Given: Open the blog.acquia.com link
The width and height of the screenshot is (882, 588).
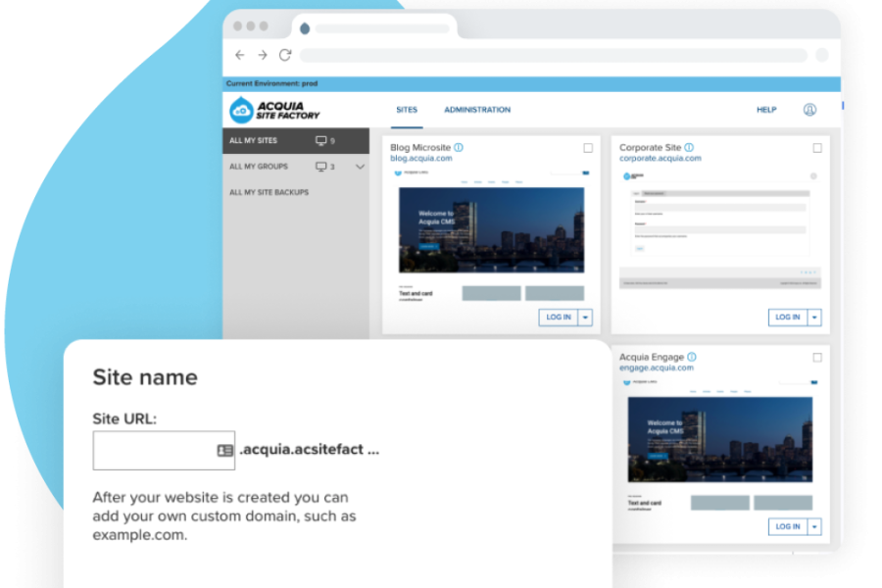Looking at the screenshot, I should pyautogui.click(x=421, y=159).
